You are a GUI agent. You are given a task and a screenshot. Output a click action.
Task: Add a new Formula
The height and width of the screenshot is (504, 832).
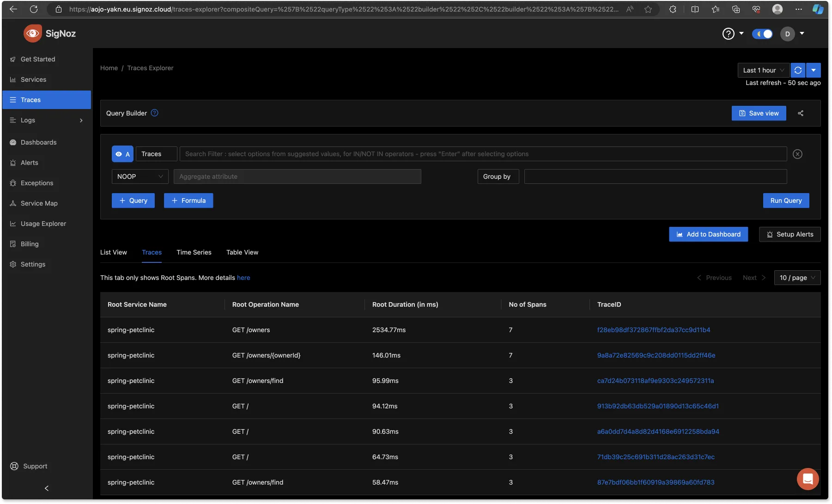tap(188, 200)
